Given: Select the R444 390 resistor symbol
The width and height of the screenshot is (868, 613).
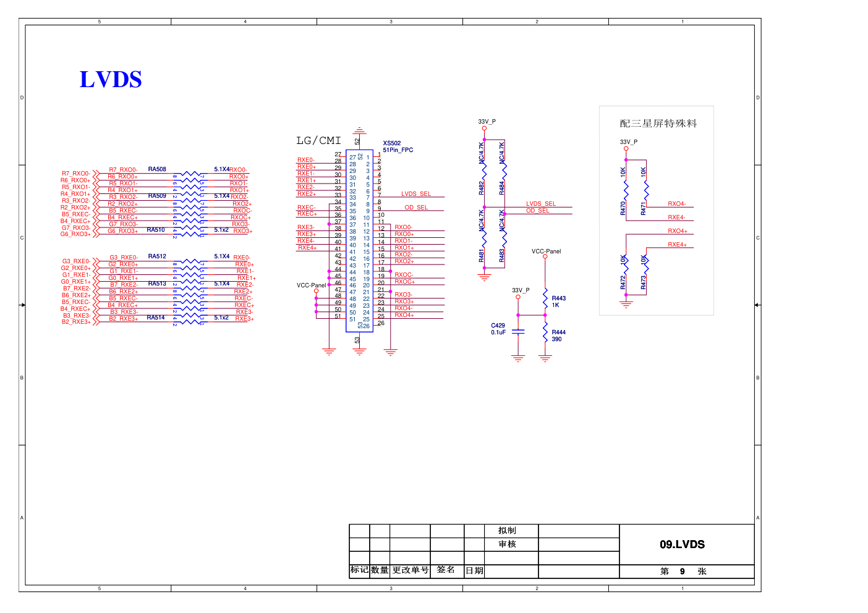Looking at the screenshot, I should 545,334.
